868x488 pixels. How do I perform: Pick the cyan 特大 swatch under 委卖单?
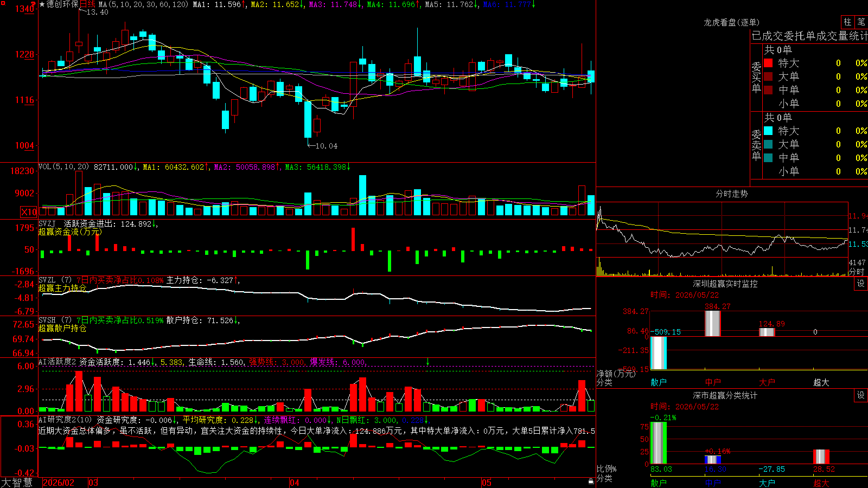tap(768, 131)
